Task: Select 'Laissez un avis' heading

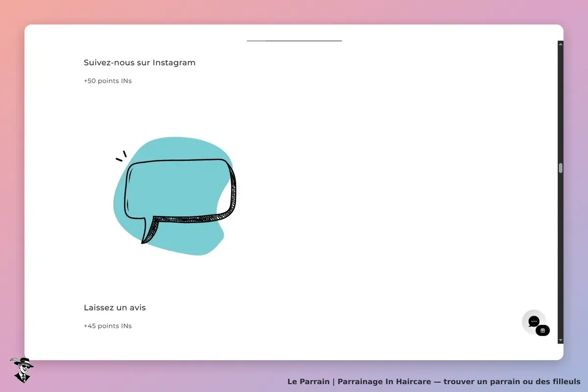Action: [115, 308]
